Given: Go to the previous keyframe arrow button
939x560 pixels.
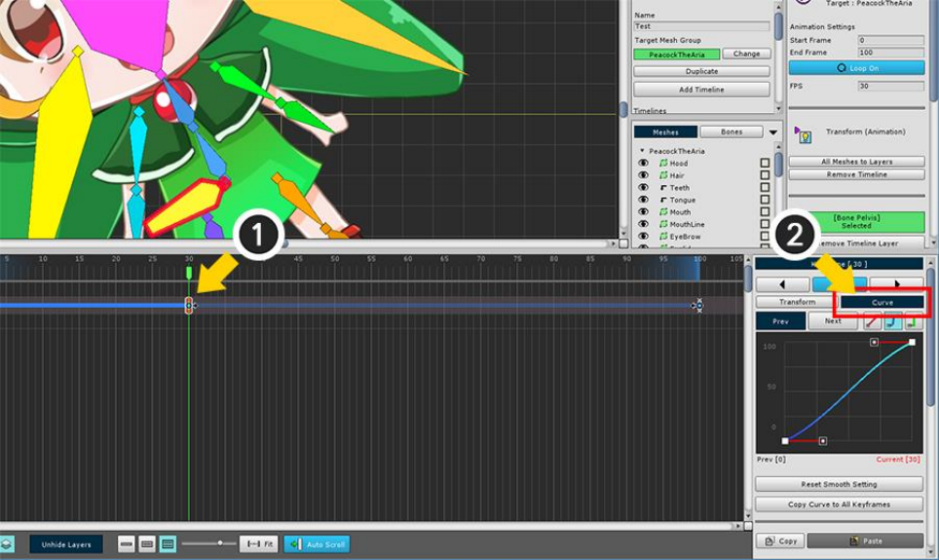Looking at the screenshot, I should coord(782,283).
